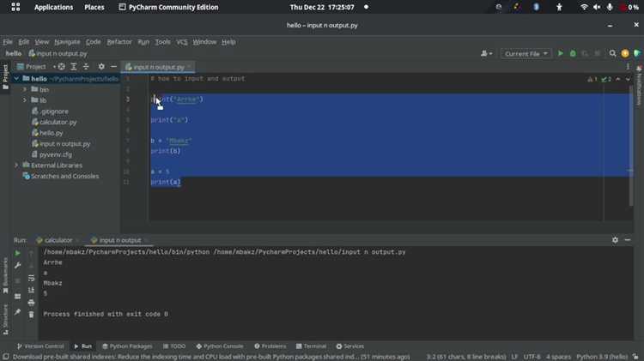Collapse the hello project root folder
The image size is (644, 361).
pos(16,78)
